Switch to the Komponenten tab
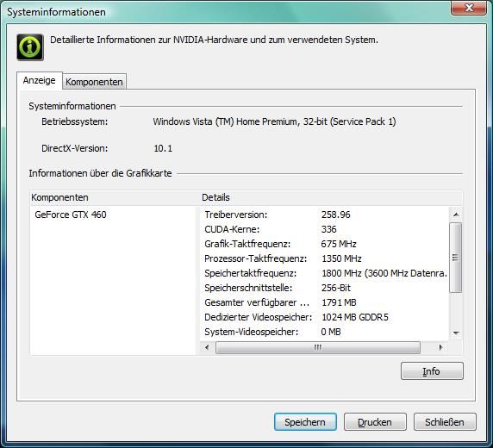This screenshot has width=493, height=448. tap(94, 82)
